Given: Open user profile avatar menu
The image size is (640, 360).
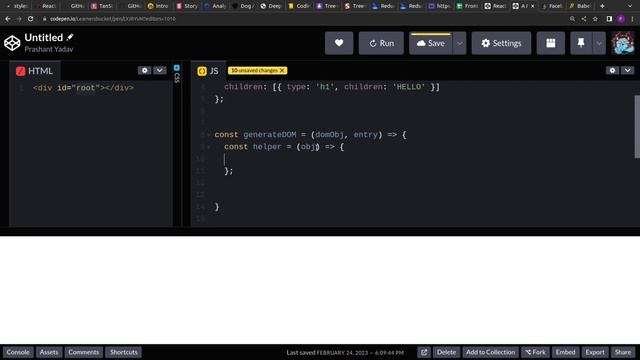Looking at the screenshot, I should (x=623, y=43).
